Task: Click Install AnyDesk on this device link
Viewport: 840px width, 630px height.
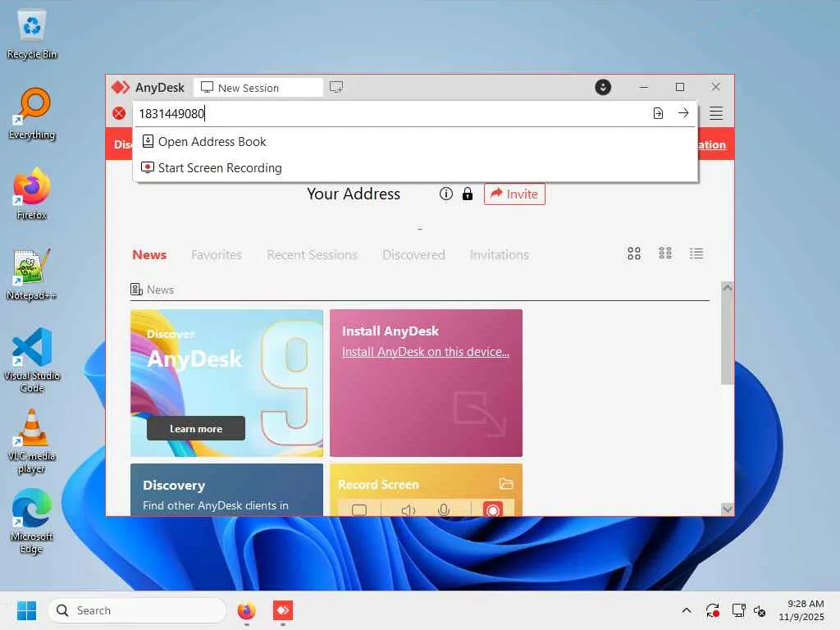Action: pyautogui.click(x=426, y=351)
